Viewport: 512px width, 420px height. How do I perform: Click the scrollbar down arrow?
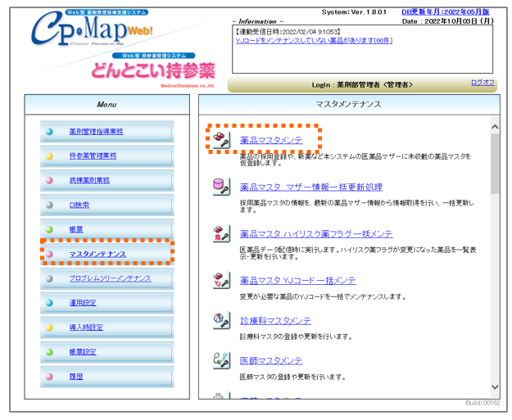pos(494,386)
